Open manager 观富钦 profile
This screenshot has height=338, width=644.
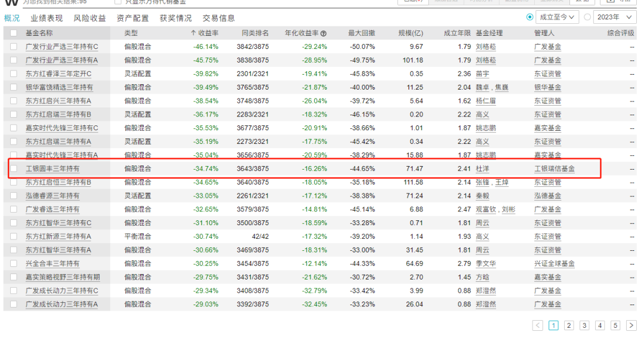tap(486, 209)
